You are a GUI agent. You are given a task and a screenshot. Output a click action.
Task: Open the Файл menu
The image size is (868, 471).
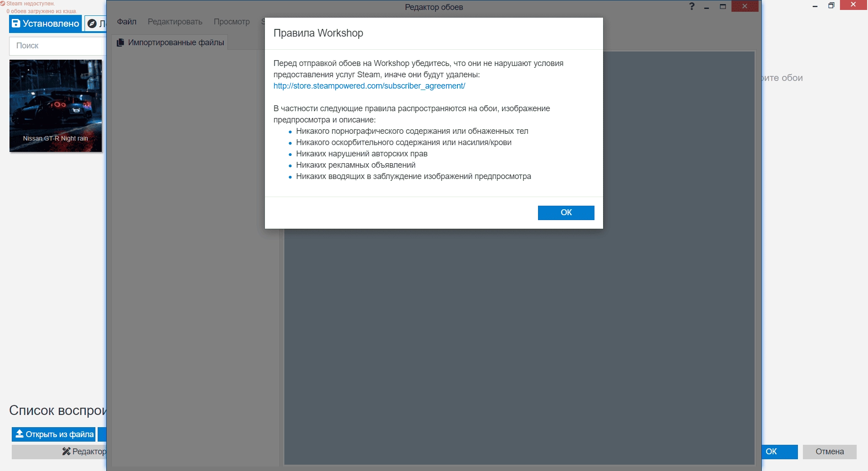point(127,22)
